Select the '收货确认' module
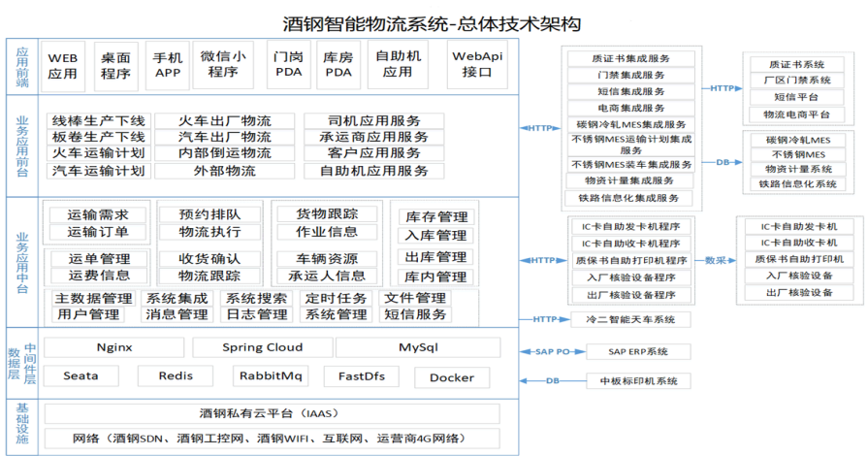868x456 pixels. tap(209, 259)
